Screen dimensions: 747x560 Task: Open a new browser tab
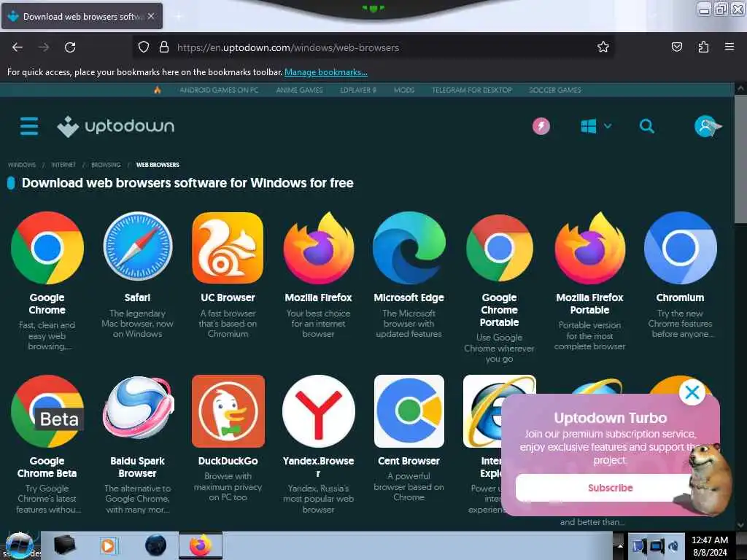click(178, 16)
